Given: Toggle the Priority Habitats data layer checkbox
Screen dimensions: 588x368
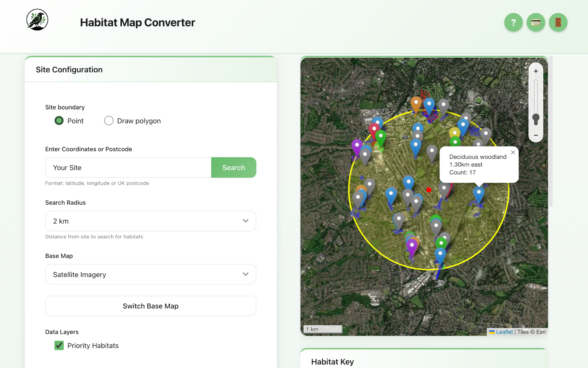Looking at the screenshot, I should click(59, 345).
